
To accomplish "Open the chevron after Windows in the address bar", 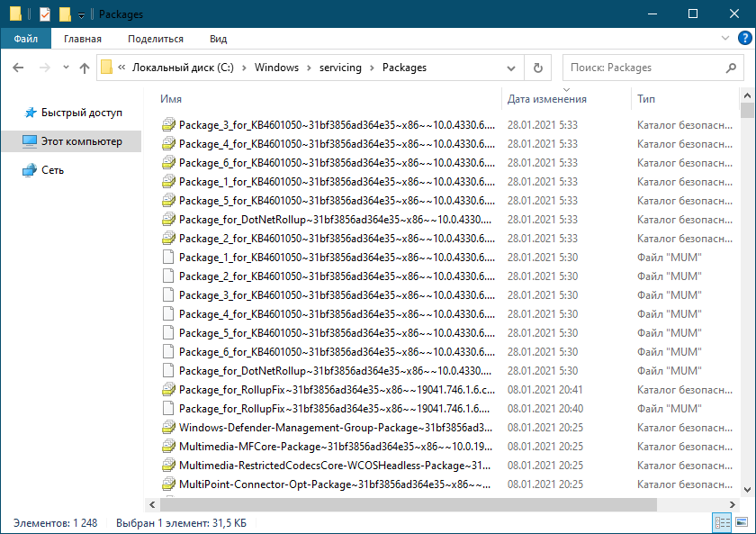I will [x=309, y=68].
